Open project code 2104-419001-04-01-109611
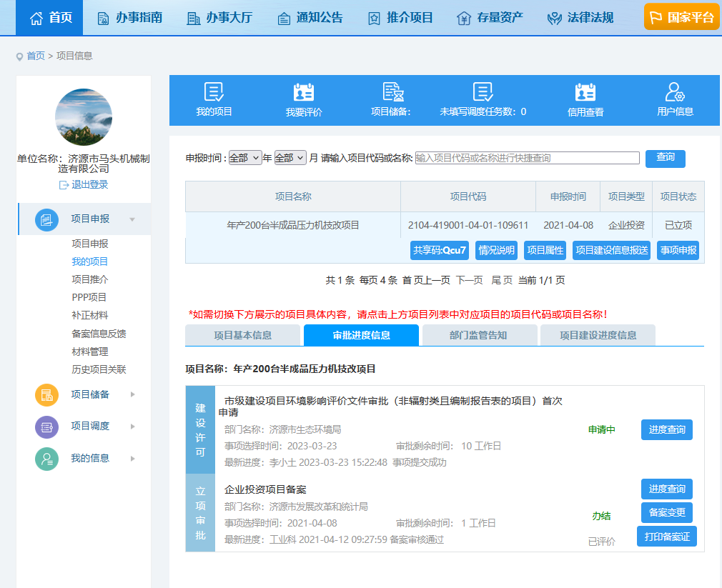 468,225
